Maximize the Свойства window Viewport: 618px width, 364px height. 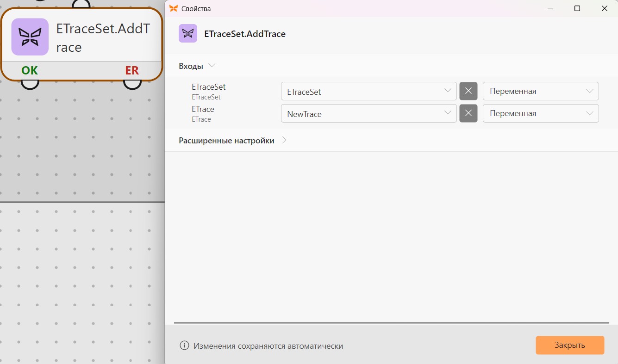577,8
